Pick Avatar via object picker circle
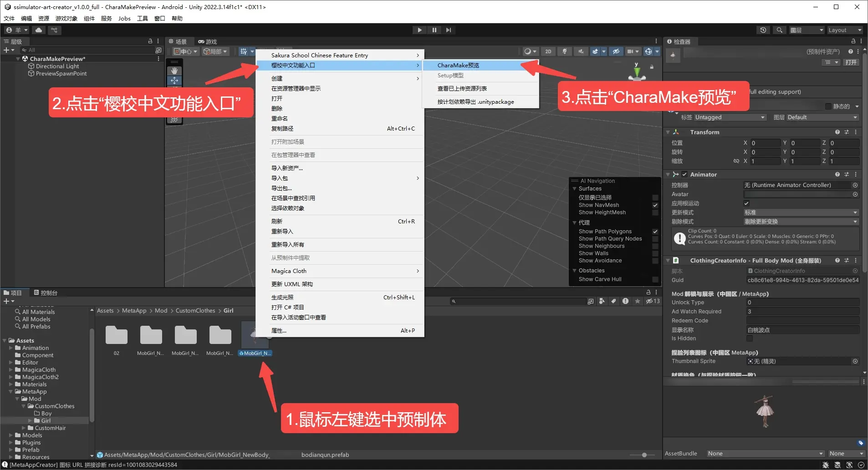 click(x=855, y=194)
